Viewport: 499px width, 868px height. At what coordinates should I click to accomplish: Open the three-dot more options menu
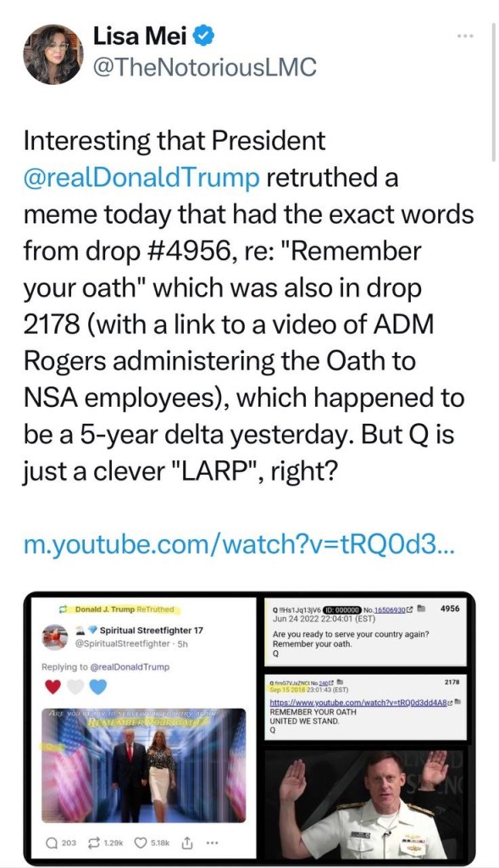(465, 36)
